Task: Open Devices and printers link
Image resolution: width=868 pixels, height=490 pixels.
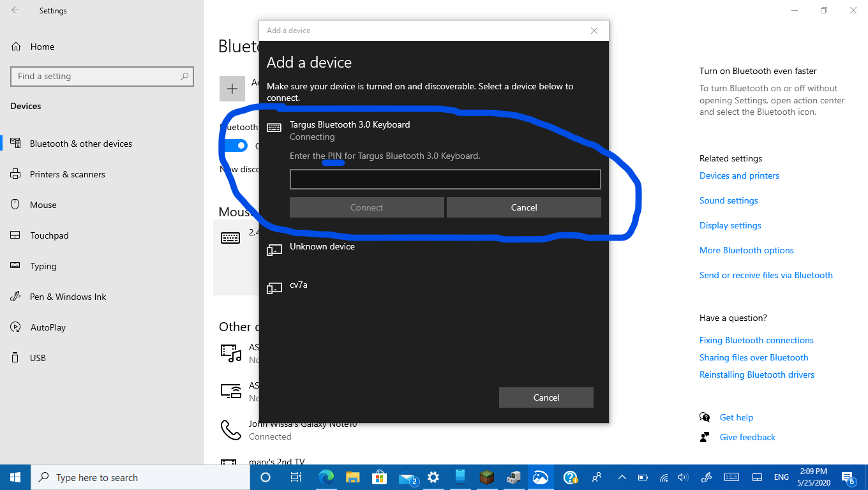Action: (739, 175)
